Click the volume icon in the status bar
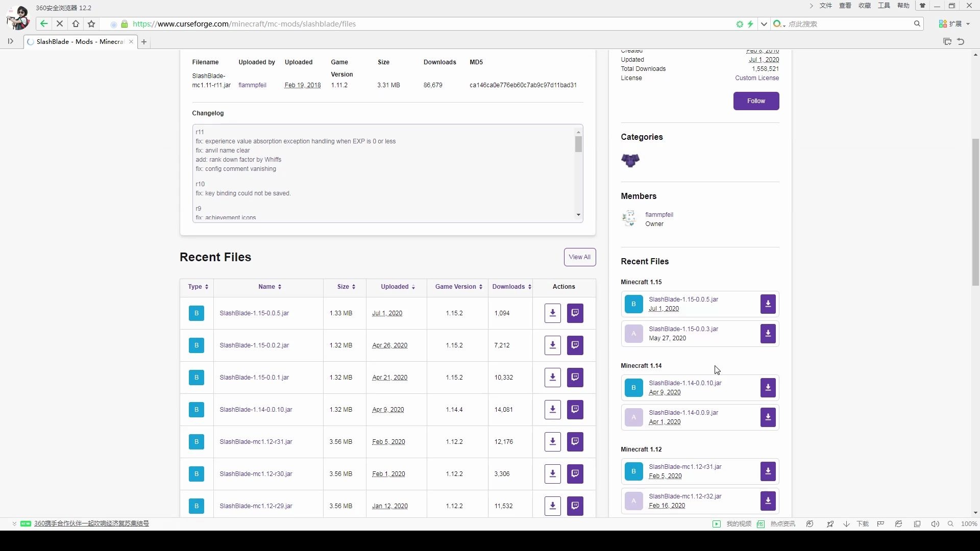Screen dimensions: 980x551 pos(935,524)
